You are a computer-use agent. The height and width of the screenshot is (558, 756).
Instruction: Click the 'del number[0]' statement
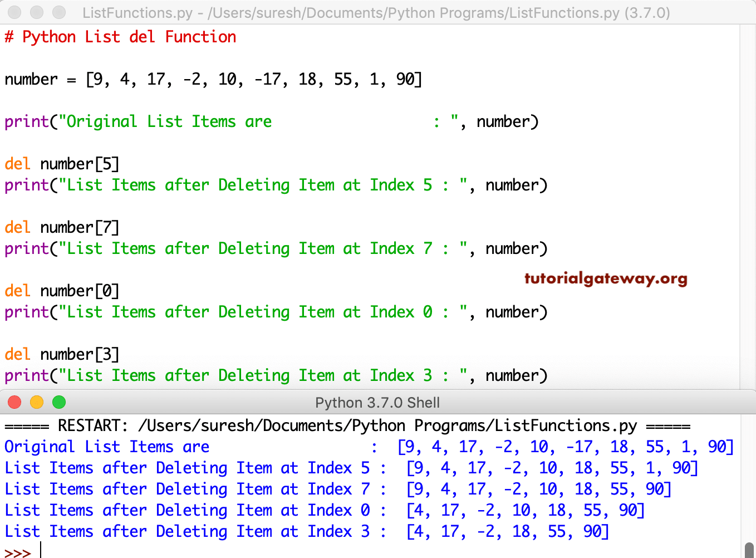click(62, 291)
